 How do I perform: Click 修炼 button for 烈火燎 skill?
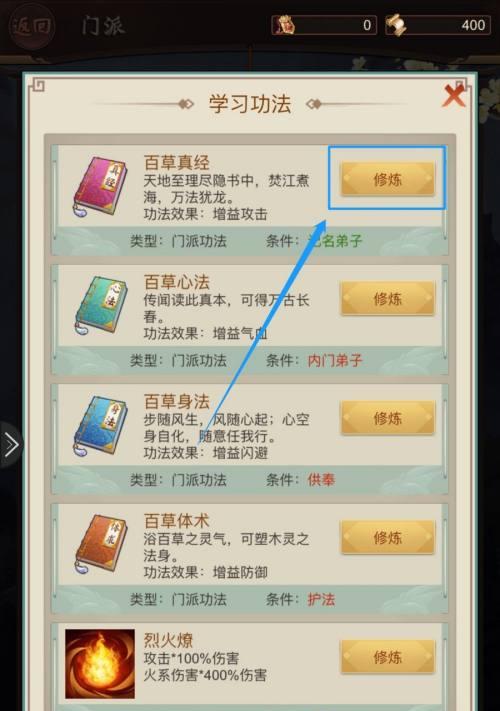(x=388, y=657)
